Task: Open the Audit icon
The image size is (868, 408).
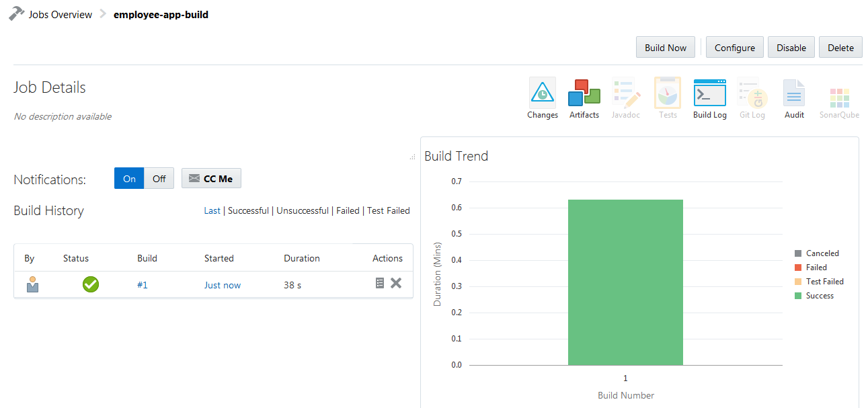Action: click(x=793, y=94)
